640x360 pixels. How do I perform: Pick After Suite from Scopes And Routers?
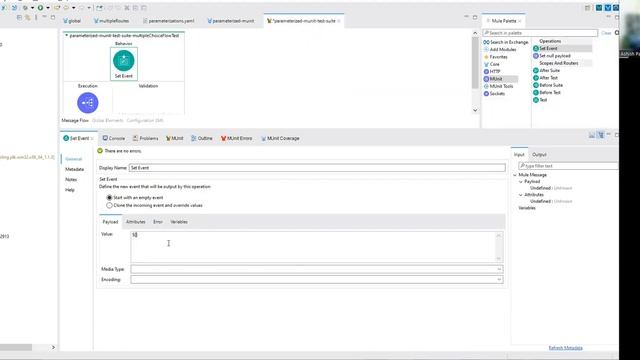[547, 70]
